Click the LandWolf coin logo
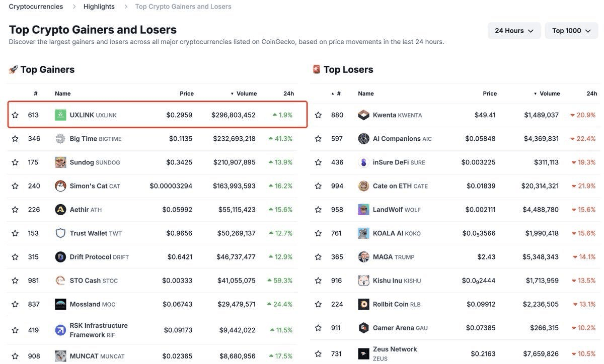The height and width of the screenshot is (364, 604). pos(363,210)
